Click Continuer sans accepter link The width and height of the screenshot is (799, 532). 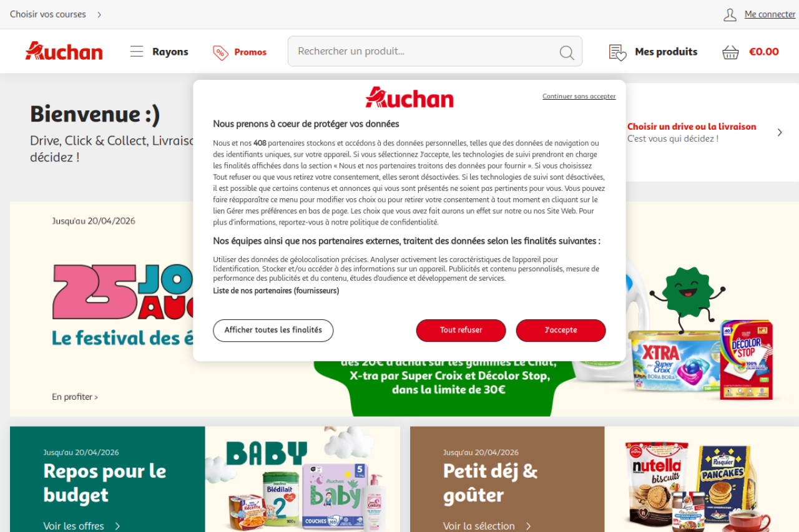[579, 96]
